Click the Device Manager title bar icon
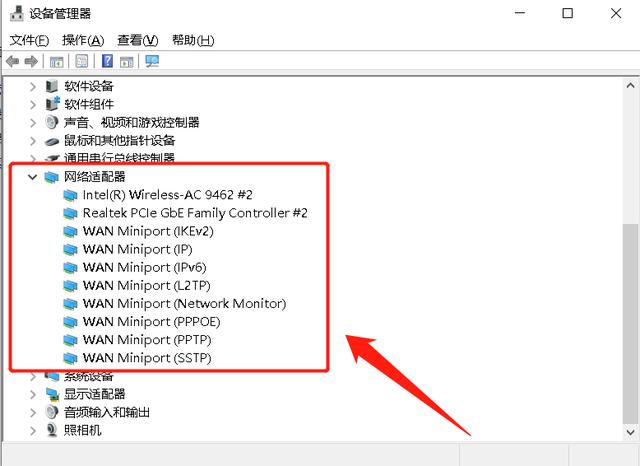The height and width of the screenshot is (466, 640). [17, 13]
